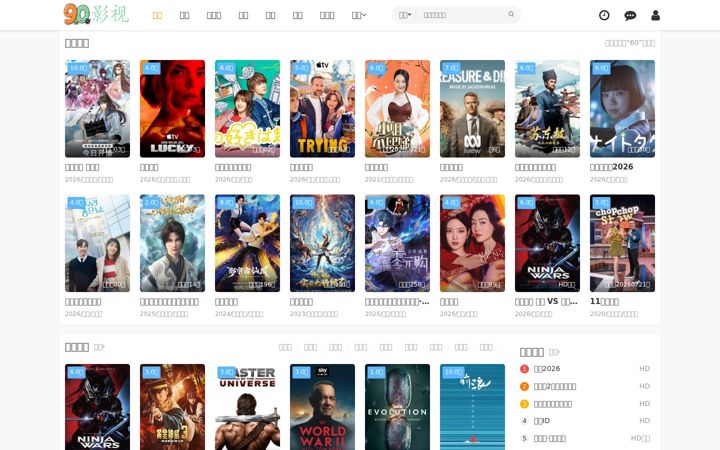The width and height of the screenshot is (720, 450).
Task: Open the 苏东坡 animated poster
Action: [x=547, y=109]
